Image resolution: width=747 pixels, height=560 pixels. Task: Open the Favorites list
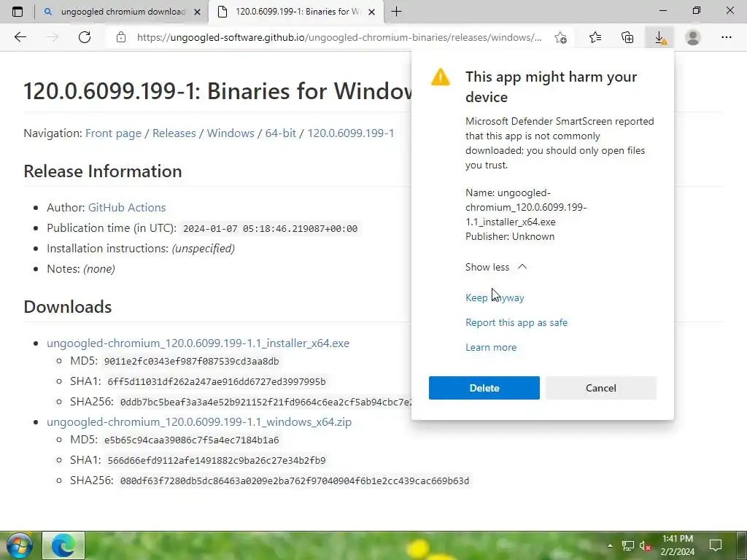point(595,37)
